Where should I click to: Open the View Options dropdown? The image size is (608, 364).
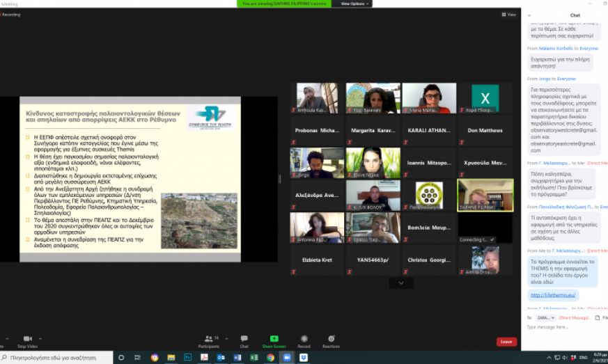354,3
